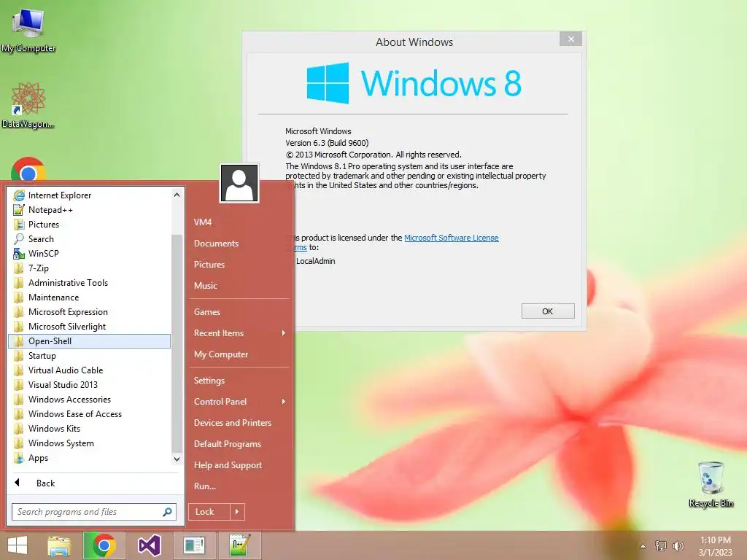Open Chrome desktop icon
Viewport: 747px width, 560px height.
click(28, 169)
